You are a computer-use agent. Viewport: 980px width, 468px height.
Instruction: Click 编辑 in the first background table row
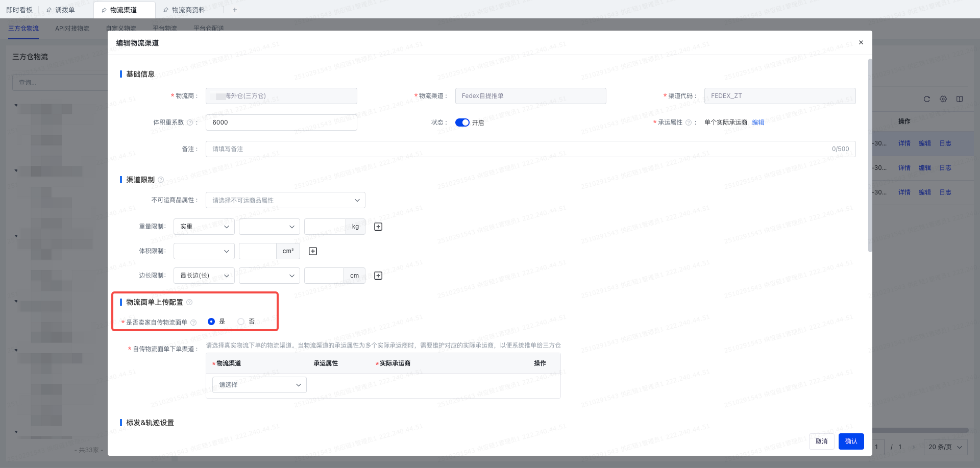925,143
